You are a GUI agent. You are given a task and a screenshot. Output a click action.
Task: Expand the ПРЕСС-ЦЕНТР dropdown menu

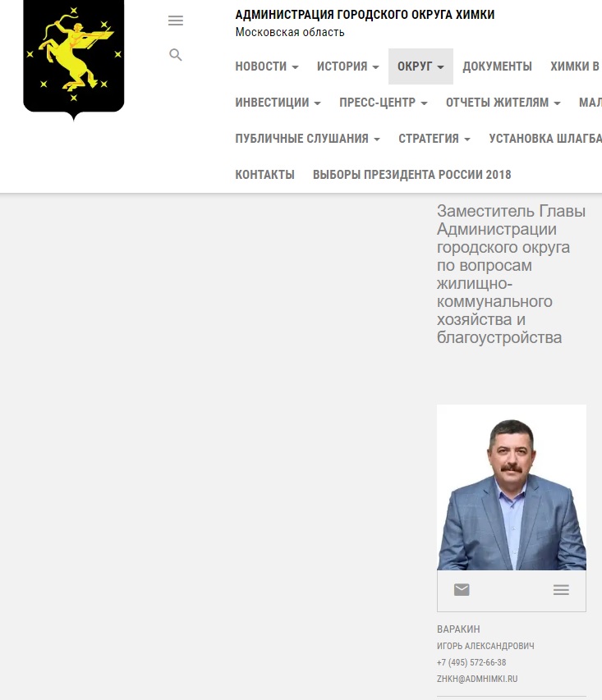[x=384, y=103]
